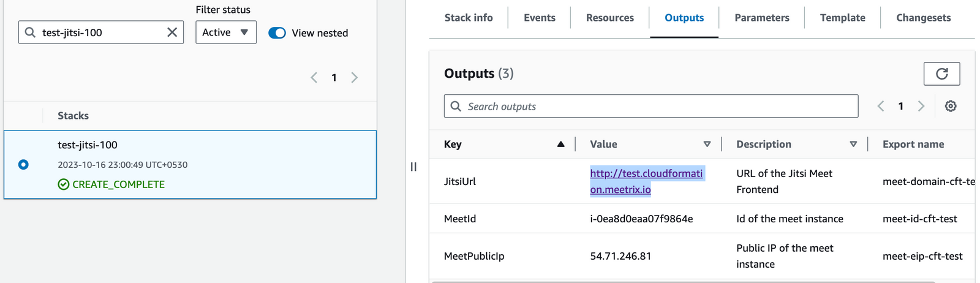Click export name meet-eip-cft-test

coord(922,256)
